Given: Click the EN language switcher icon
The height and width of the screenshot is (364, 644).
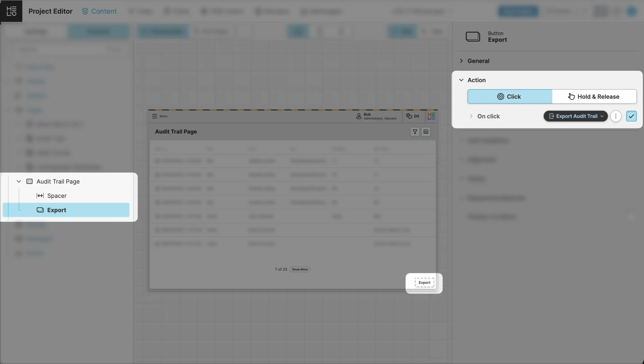Looking at the screenshot, I should pos(409,116).
